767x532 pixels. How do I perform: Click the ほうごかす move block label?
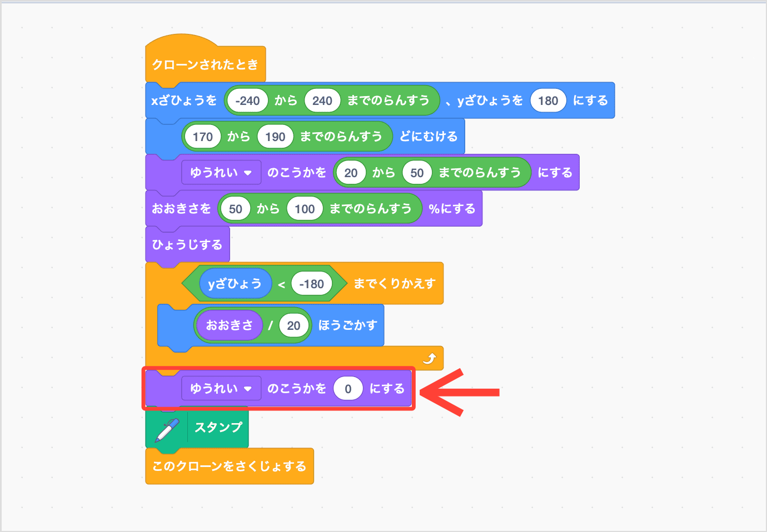347,325
